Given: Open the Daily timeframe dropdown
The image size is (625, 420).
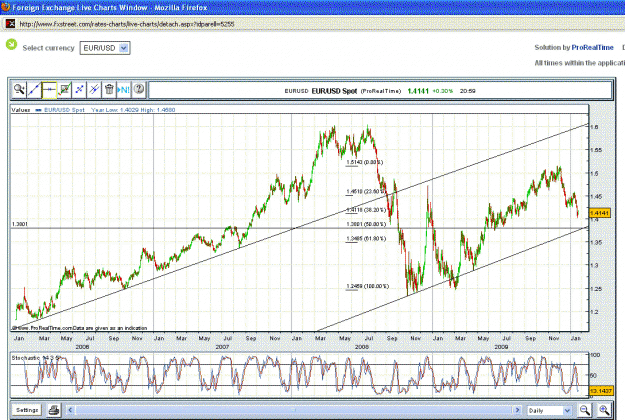Looking at the screenshot, I should 550,410.
